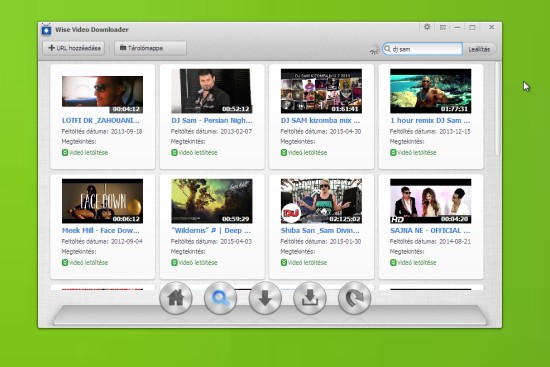Minimize the Wise Video Downloader window
Image resolution: width=550 pixels, height=367 pixels.
pyautogui.click(x=457, y=27)
